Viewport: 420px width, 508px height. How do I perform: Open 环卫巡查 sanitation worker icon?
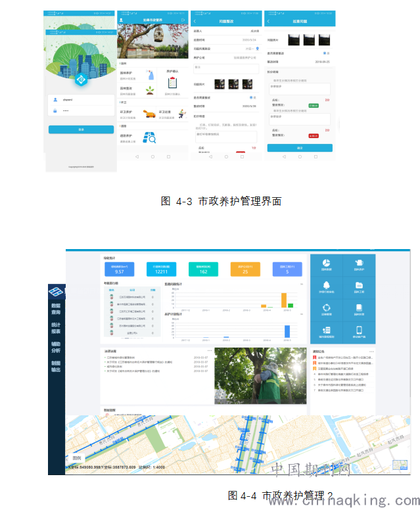coord(183,114)
